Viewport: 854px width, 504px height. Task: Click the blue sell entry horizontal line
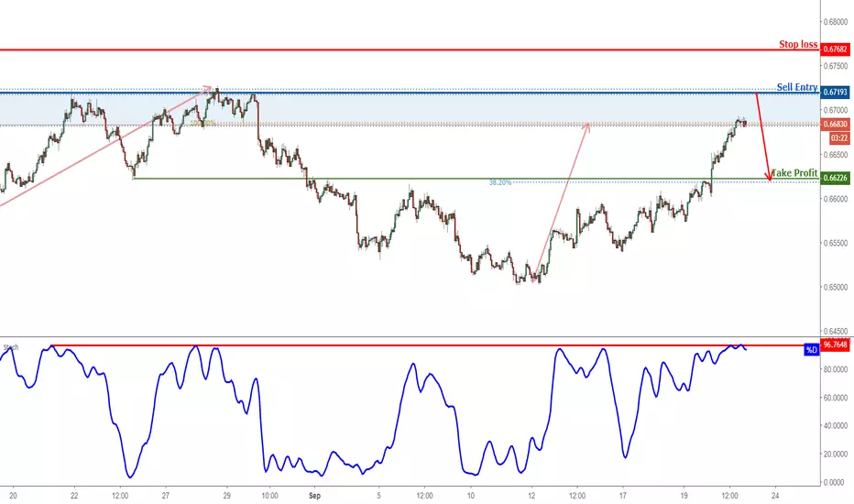pyautogui.click(x=409, y=93)
